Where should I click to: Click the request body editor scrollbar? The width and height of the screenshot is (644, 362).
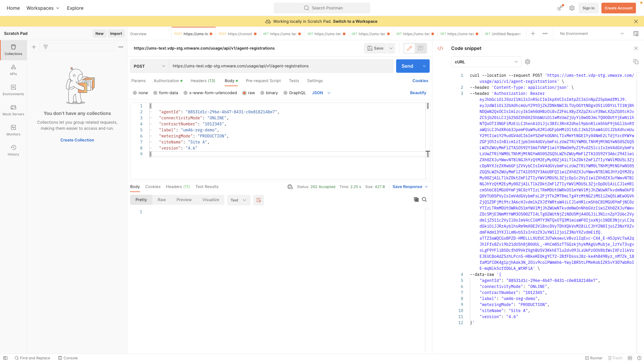pos(428,106)
